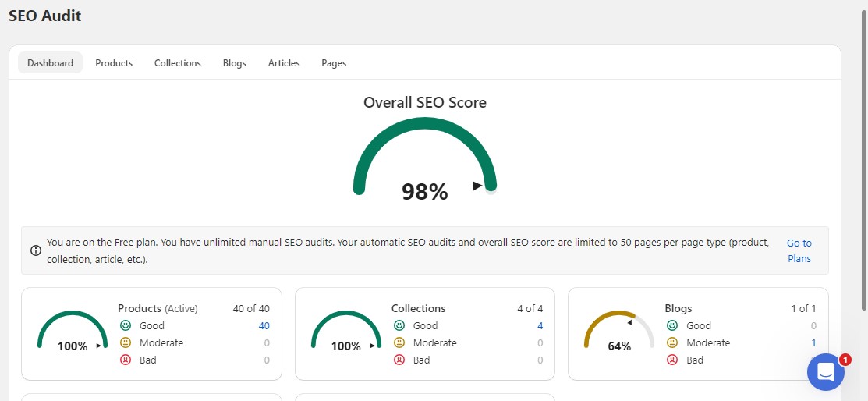
Task: Go to the Pages tab
Action: [334, 62]
